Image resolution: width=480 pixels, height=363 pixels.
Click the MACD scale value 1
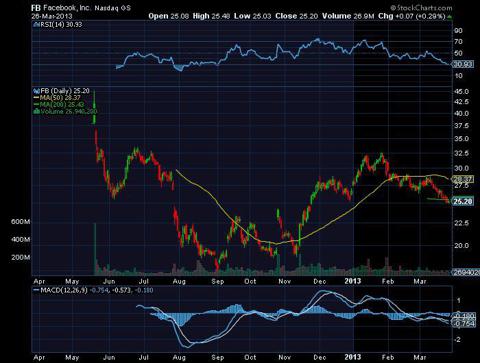[459, 300]
